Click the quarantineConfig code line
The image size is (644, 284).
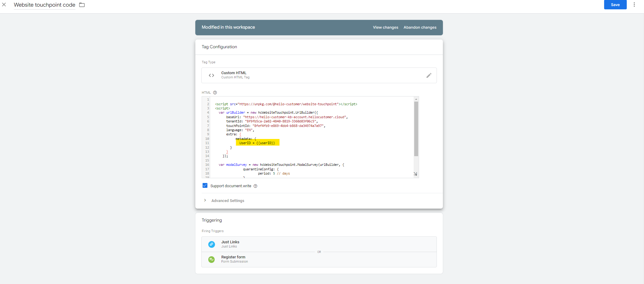tap(261, 169)
